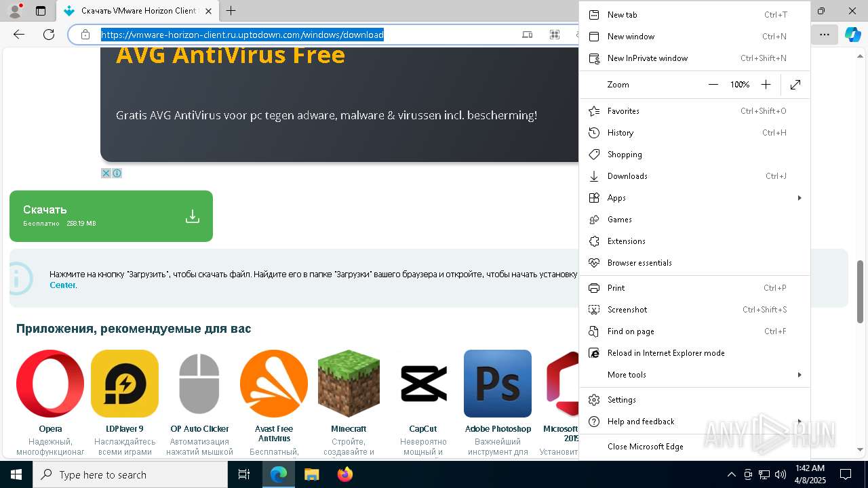
Task: Open the Windows Start menu
Action: click(16, 474)
